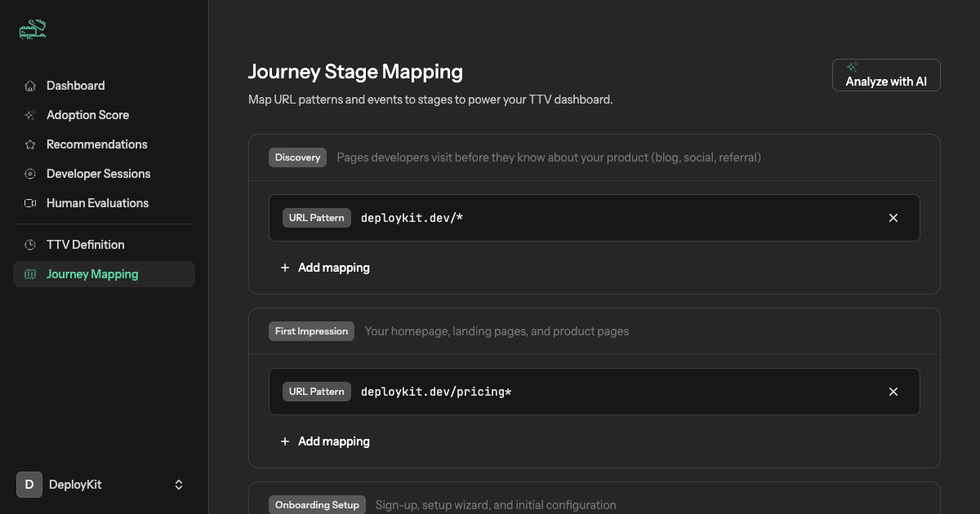980x514 pixels.
Task: Open the TTV Definition page
Action: tap(85, 244)
